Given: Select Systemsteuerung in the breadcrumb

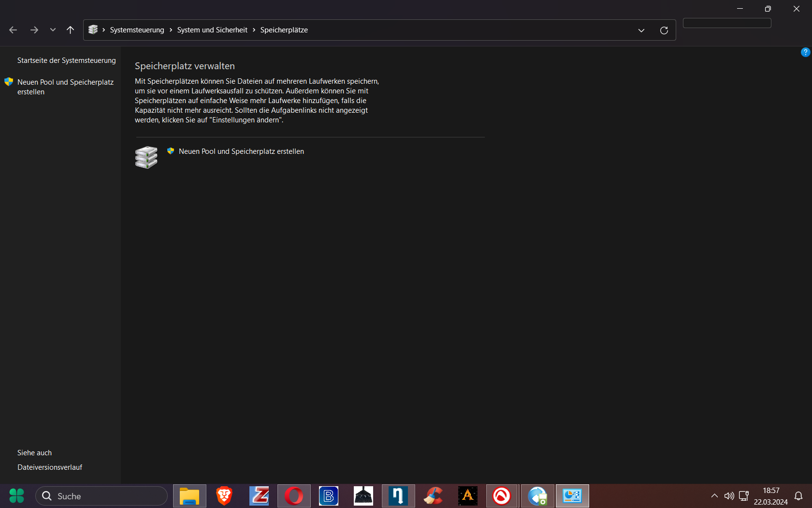Looking at the screenshot, I should pos(137,30).
